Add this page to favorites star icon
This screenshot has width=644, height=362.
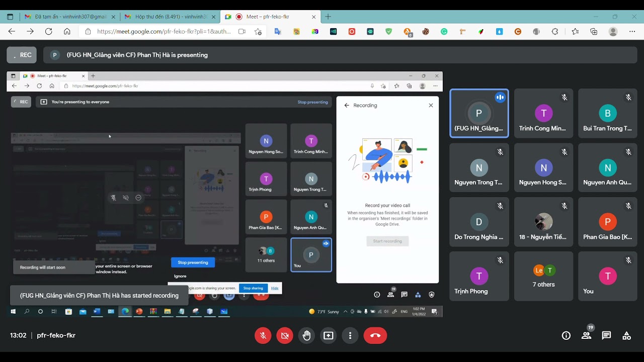(x=258, y=31)
